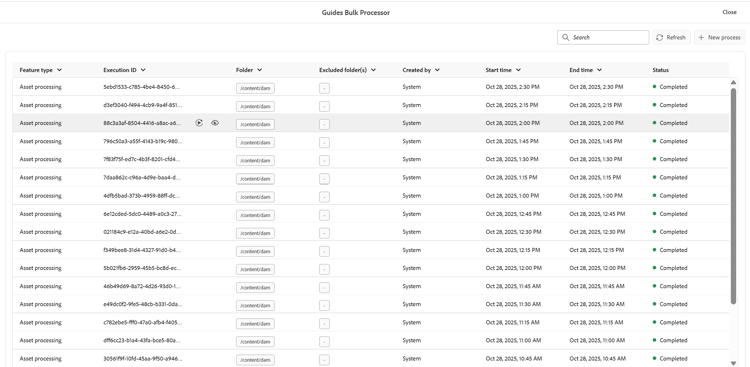Click End time Oct 28, 2025, 12:15 PM
The width and height of the screenshot is (750, 367).
tap(596, 250)
